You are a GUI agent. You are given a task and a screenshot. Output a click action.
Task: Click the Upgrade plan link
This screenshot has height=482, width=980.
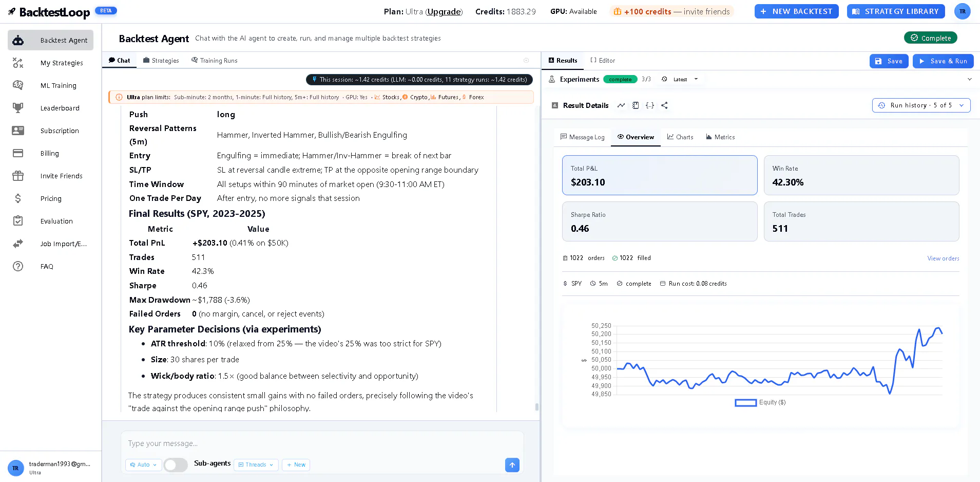point(444,11)
